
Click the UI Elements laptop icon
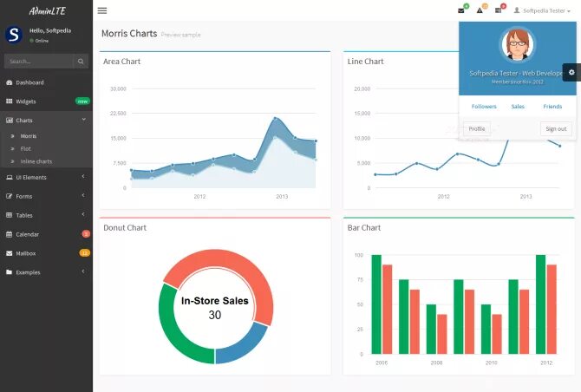coord(10,177)
